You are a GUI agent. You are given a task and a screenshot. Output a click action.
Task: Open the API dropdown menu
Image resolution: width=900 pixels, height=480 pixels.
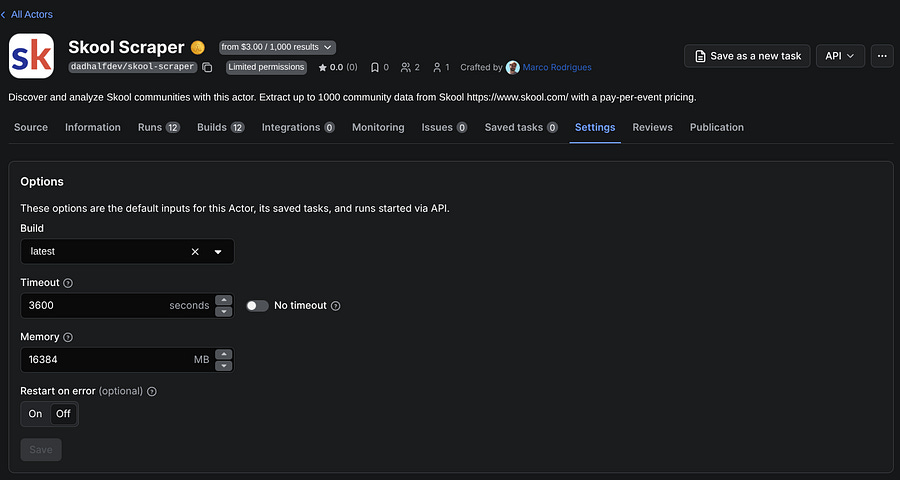click(840, 56)
